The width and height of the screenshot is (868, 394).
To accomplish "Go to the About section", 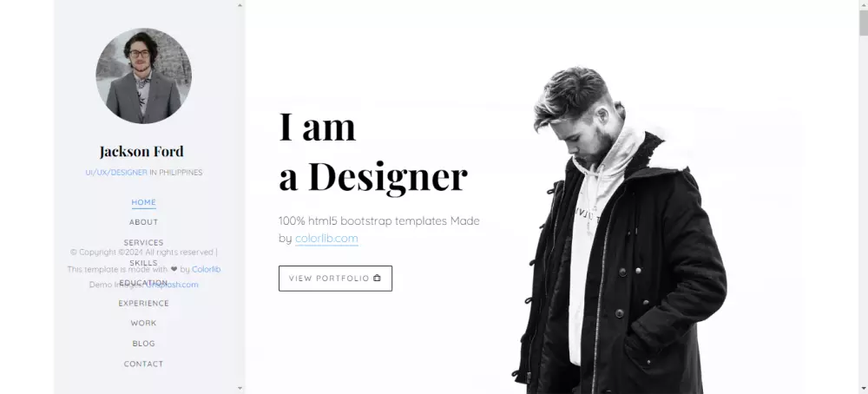I will 144,222.
